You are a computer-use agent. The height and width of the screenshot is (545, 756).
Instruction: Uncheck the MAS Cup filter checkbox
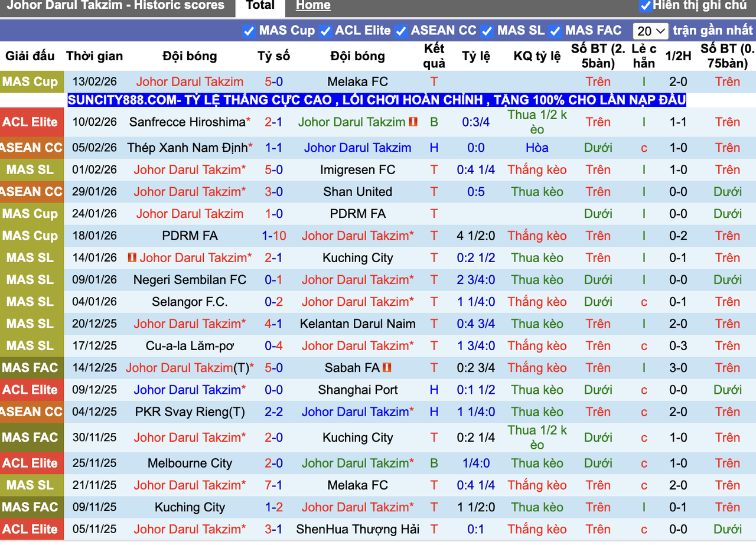coord(249,31)
